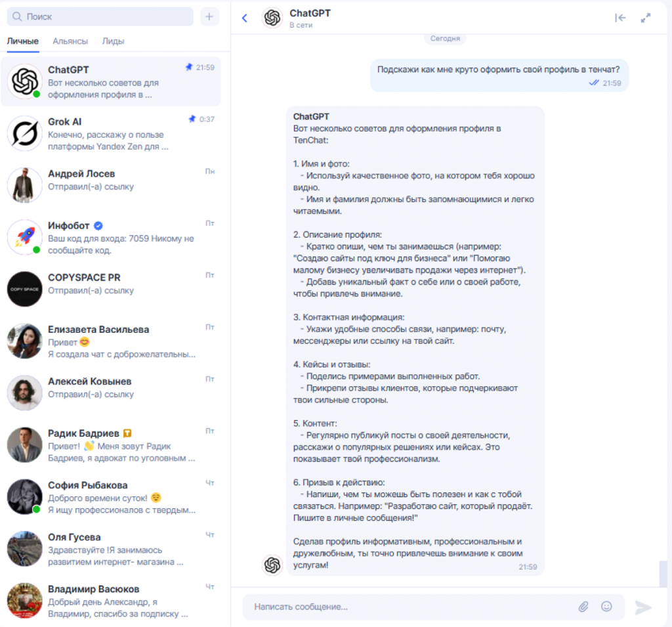Screen dimensions: 672x627
Task: Attach a file with the paperclip icon
Action: (x=583, y=607)
